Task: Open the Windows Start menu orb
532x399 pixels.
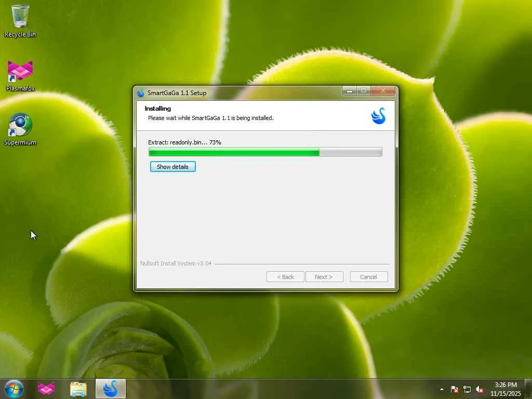Action: [14, 389]
